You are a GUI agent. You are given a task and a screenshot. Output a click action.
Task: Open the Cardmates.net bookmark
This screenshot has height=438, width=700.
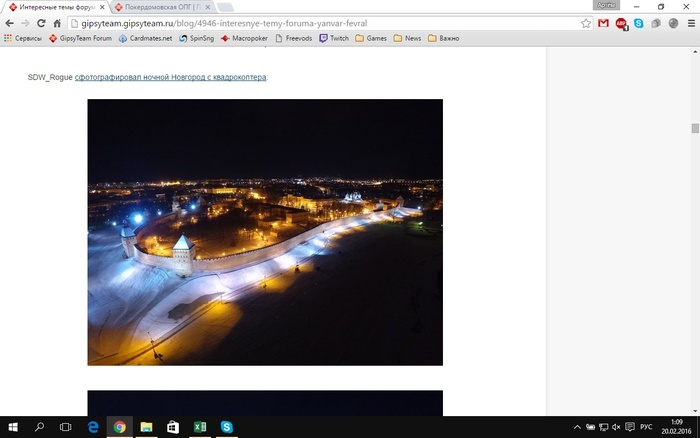pos(145,38)
